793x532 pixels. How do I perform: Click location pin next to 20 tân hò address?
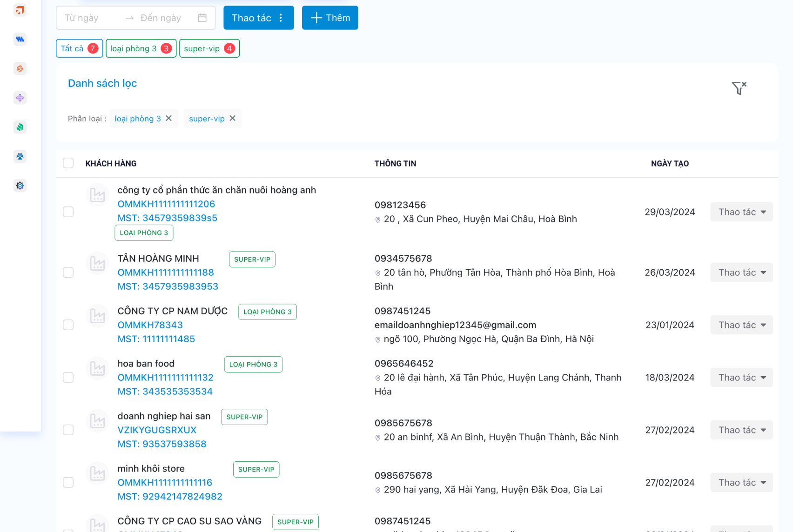coord(378,273)
